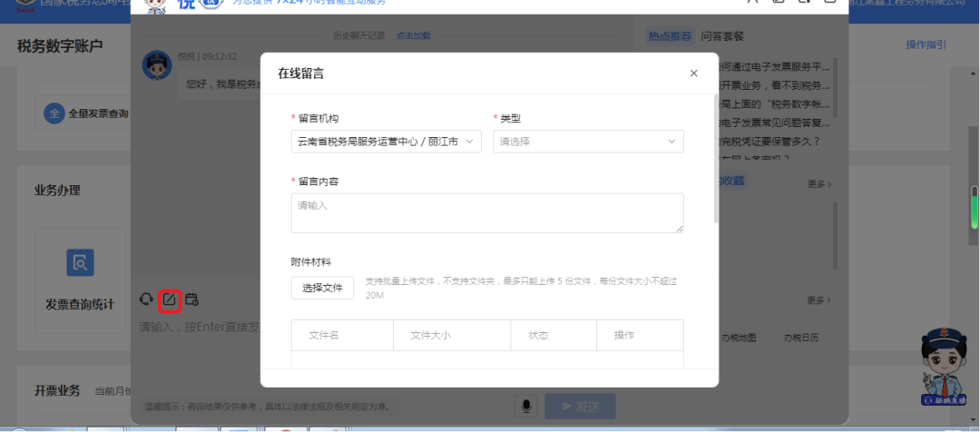The width and height of the screenshot is (980, 432).
Task: Click the 发票查询统计 magnifier icon
Action: coord(80,262)
